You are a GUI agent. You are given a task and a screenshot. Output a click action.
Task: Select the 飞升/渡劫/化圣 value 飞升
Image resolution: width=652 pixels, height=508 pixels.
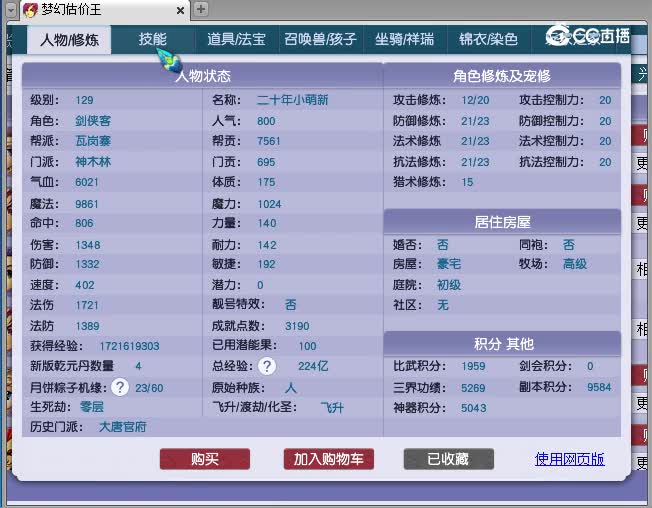pos(332,407)
